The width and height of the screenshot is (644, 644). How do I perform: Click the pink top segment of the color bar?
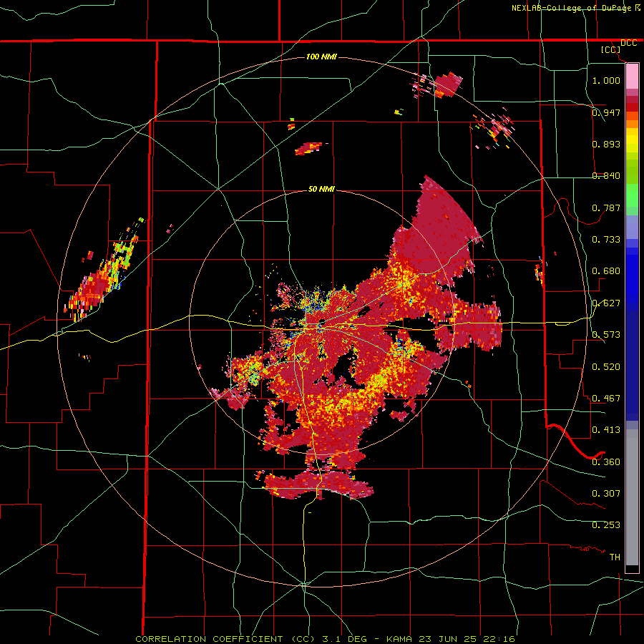[632, 76]
